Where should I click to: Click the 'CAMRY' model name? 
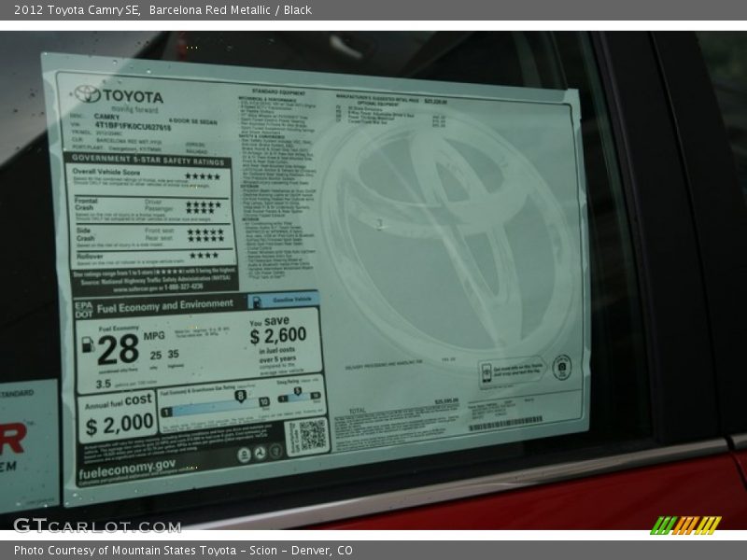[x=106, y=117]
